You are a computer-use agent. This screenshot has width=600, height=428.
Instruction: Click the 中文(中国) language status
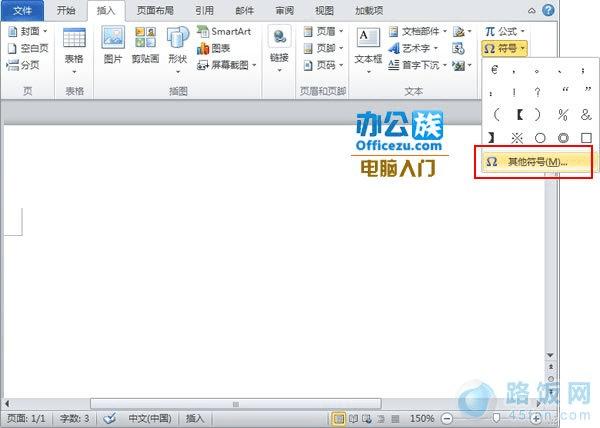[150, 418]
